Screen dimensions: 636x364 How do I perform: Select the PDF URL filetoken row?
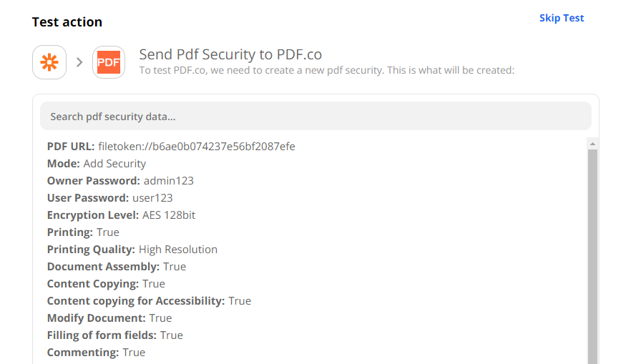pos(171,147)
